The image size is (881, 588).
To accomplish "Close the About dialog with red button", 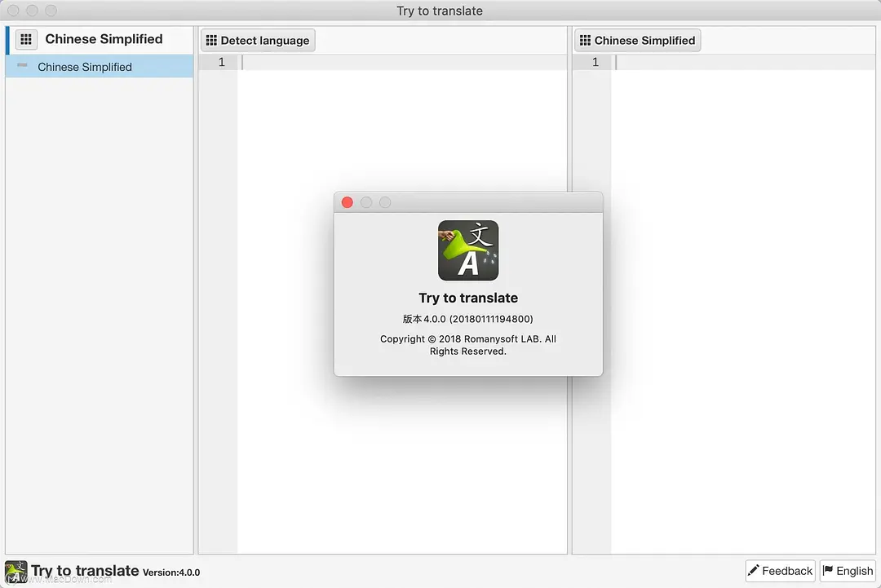I will click(348, 202).
